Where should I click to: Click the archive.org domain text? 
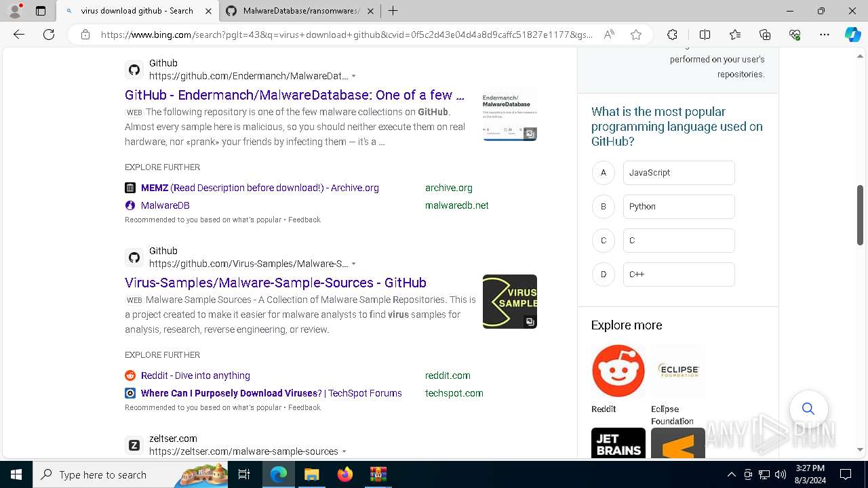pos(449,188)
